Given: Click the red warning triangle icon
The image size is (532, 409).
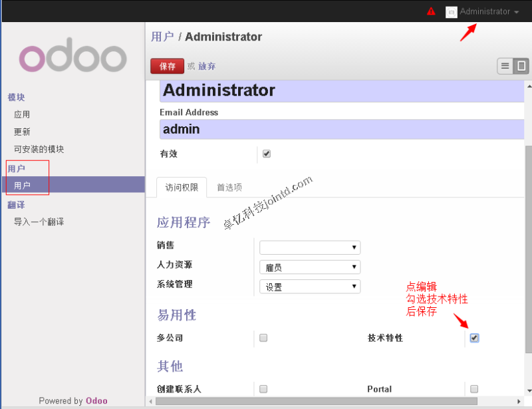Looking at the screenshot, I should coord(431,11).
